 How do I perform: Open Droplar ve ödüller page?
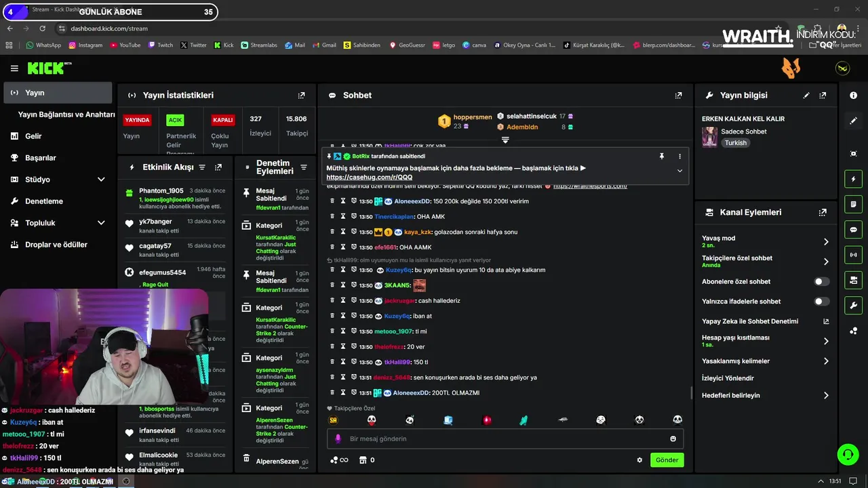(x=56, y=245)
